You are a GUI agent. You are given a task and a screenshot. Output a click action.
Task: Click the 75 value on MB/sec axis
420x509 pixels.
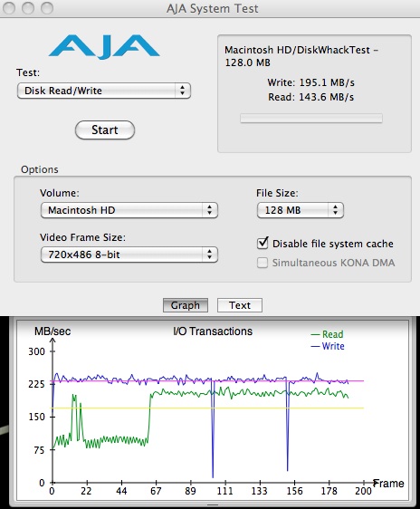[x=39, y=450]
